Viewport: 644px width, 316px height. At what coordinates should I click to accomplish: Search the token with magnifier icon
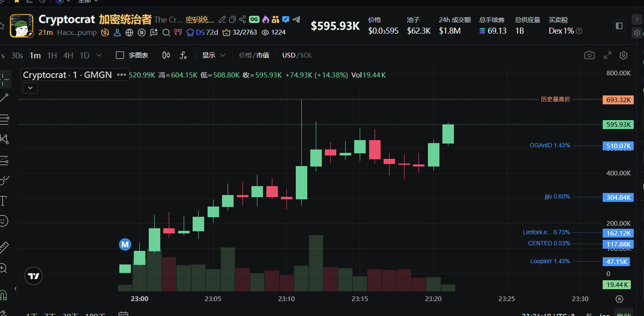167,32
